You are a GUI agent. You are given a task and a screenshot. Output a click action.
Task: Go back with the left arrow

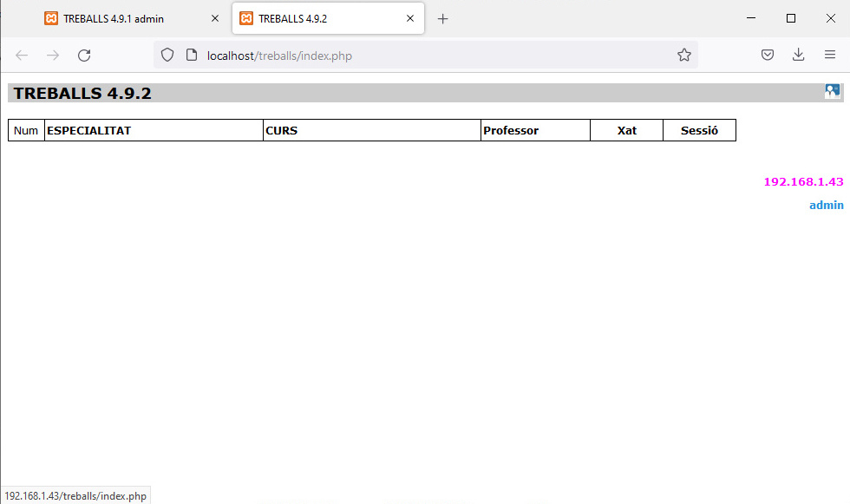tap(22, 56)
